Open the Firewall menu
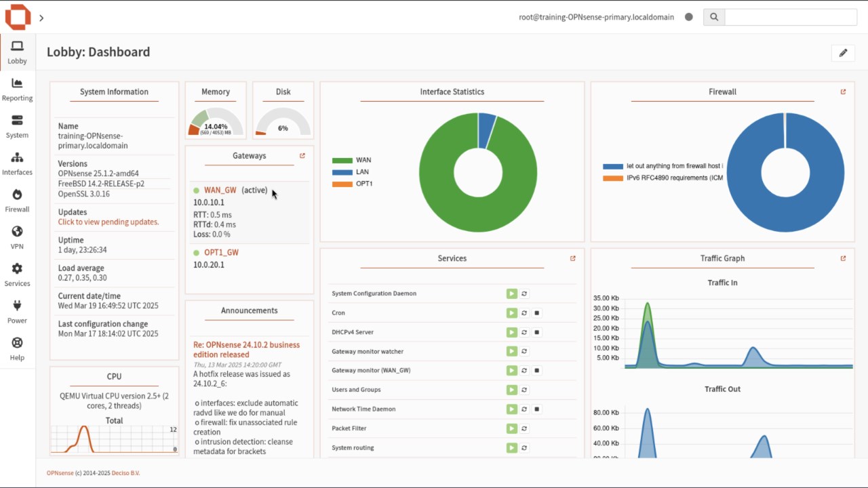Image resolution: width=868 pixels, height=488 pixels. 18,201
